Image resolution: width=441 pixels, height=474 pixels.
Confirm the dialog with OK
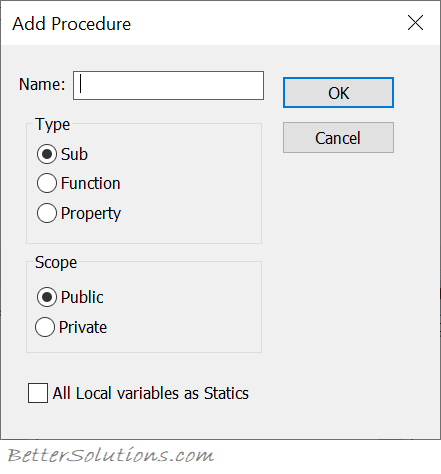point(338,93)
